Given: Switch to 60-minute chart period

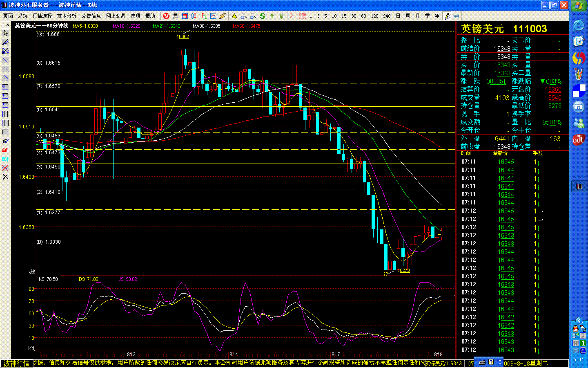Looking at the screenshot, I should (x=363, y=16).
